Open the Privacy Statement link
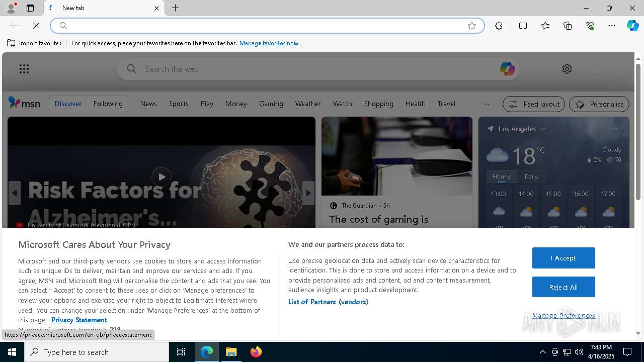Viewport: 644px width, 362px height. pos(79,320)
